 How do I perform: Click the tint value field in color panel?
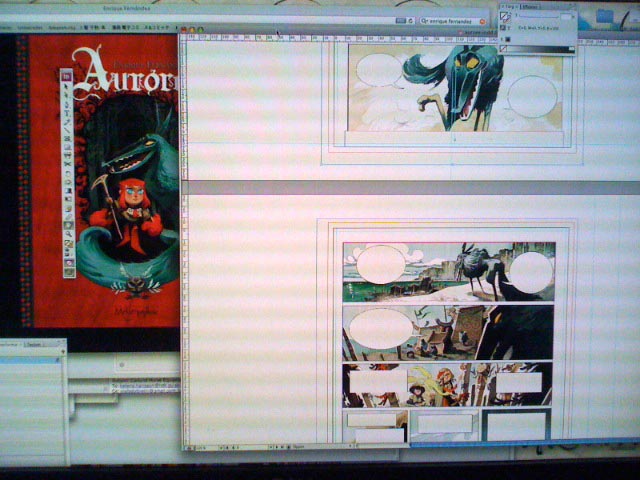(x=565, y=17)
